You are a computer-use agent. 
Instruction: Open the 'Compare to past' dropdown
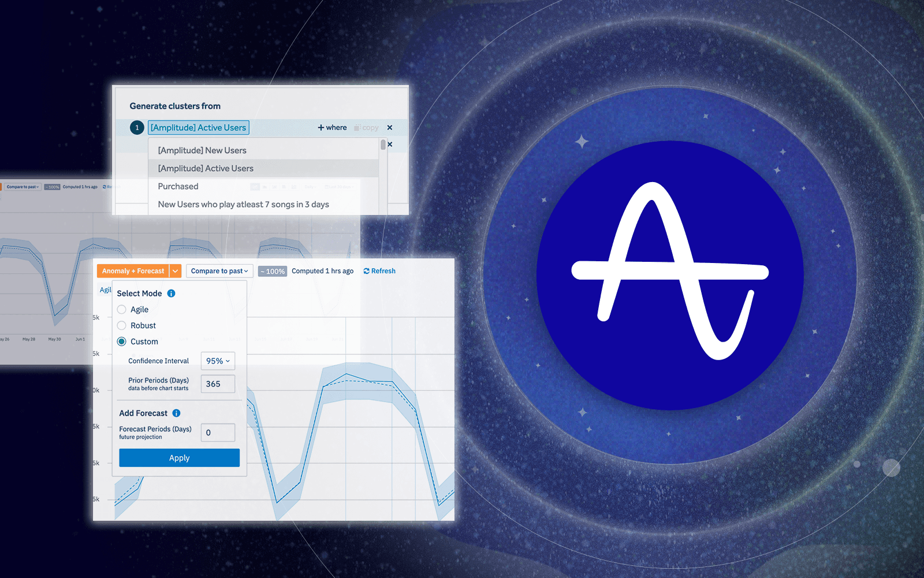pyautogui.click(x=219, y=271)
